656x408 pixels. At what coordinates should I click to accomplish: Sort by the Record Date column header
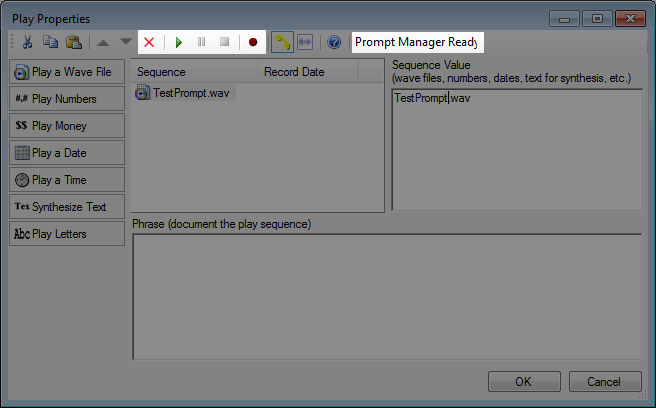308,72
